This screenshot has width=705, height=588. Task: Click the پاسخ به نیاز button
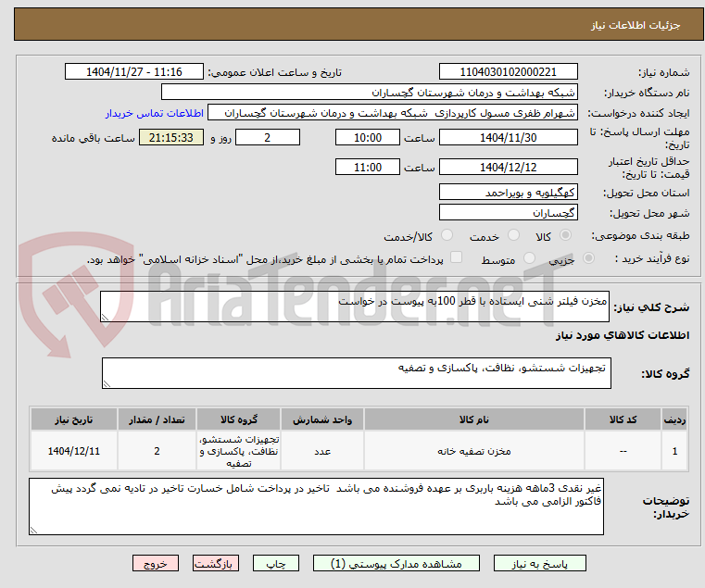[x=539, y=563]
